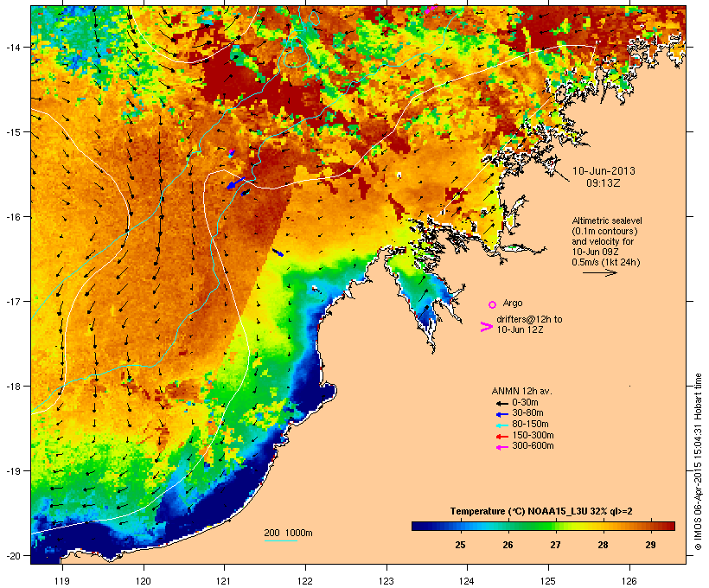Click colorbar tick label 25
The image size is (709, 588).
tap(460, 545)
